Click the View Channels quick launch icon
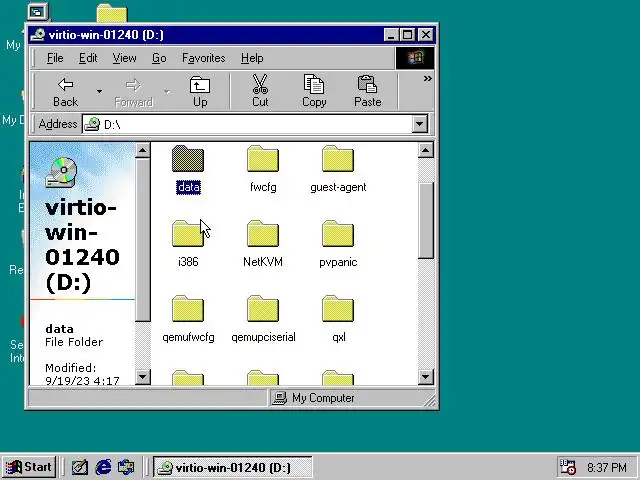640x480 pixels. [126, 467]
